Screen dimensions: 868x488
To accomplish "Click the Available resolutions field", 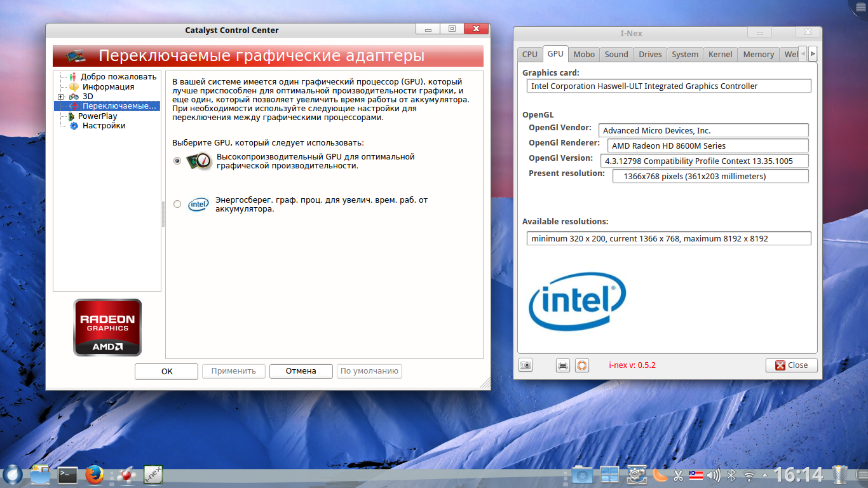I will coord(669,239).
